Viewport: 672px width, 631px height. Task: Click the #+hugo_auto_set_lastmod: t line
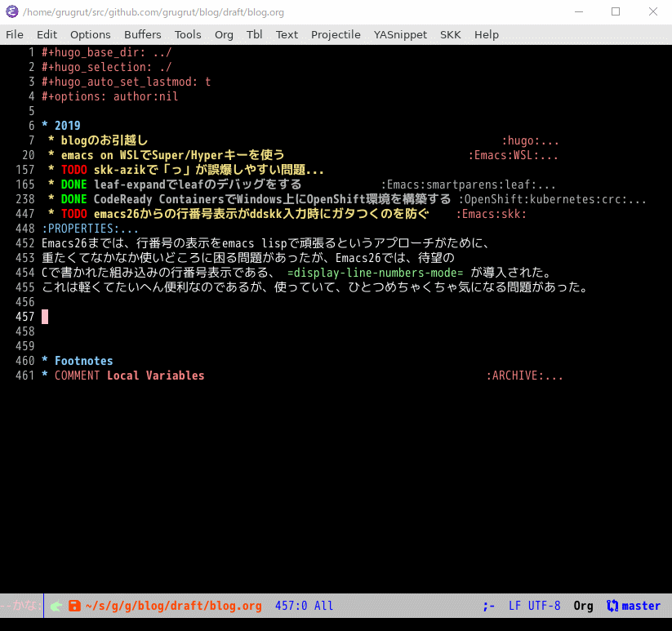[126, 82]
